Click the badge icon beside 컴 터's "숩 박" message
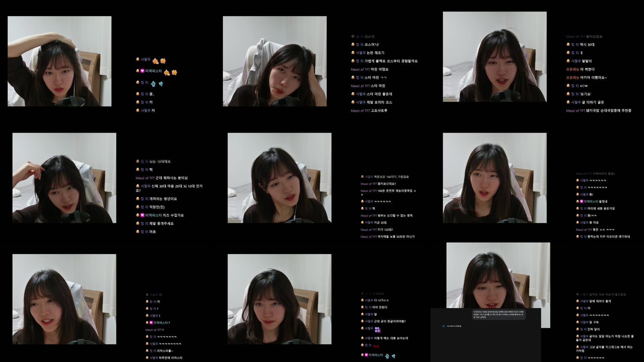This screenshot has height=362, width=644. (x=137, y=83)
